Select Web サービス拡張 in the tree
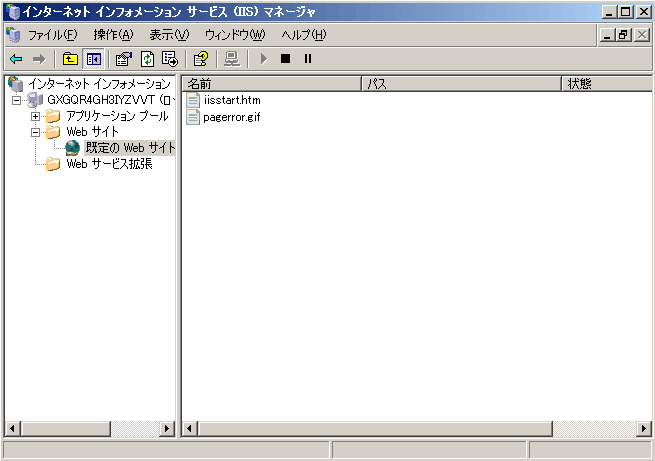 [x=109, y=164]
